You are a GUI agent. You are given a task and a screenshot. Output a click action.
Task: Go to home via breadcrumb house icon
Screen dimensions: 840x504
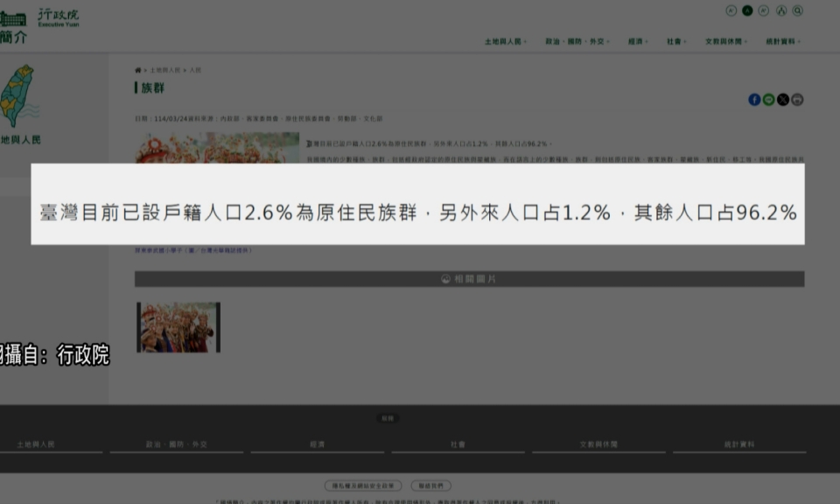[x=137, y=70]
